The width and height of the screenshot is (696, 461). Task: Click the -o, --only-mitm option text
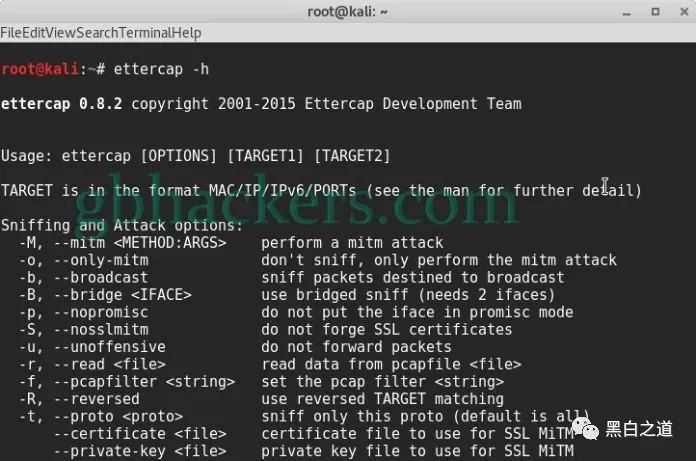tap(83, 260)
